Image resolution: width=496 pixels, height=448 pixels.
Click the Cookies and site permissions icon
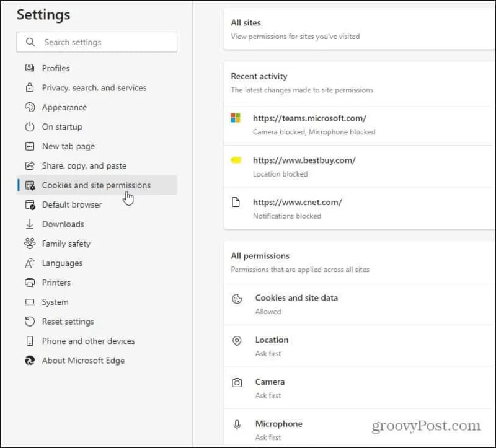(x=30, y=185)
